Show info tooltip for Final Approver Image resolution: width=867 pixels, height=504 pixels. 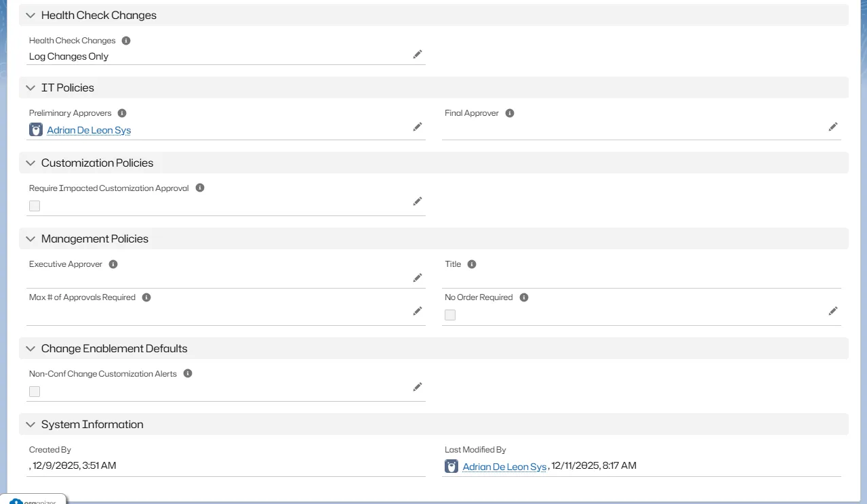[x=510, y=113]
